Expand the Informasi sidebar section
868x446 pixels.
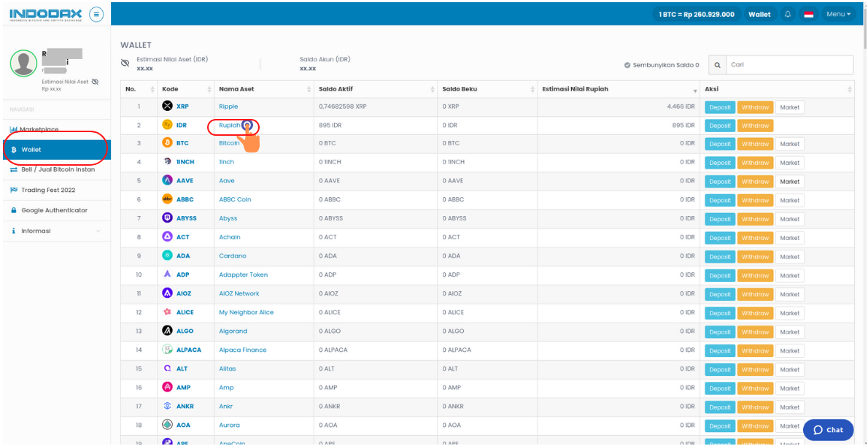(x=55, y=231)
